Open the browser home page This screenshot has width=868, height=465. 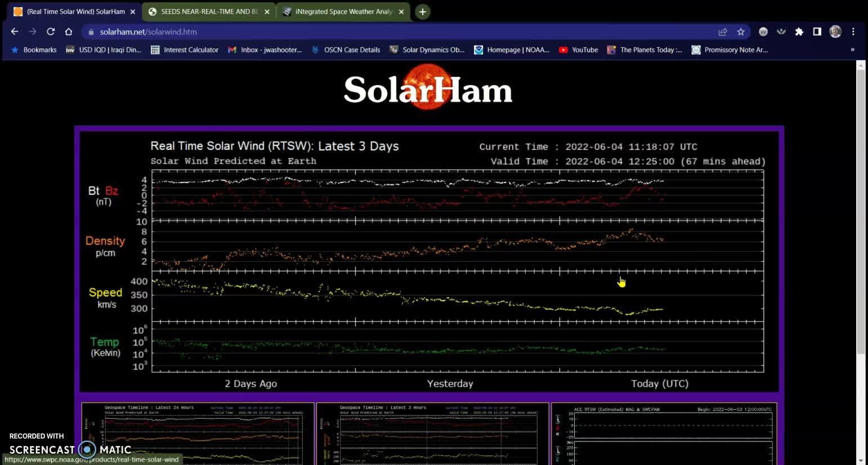pos(69,32)
